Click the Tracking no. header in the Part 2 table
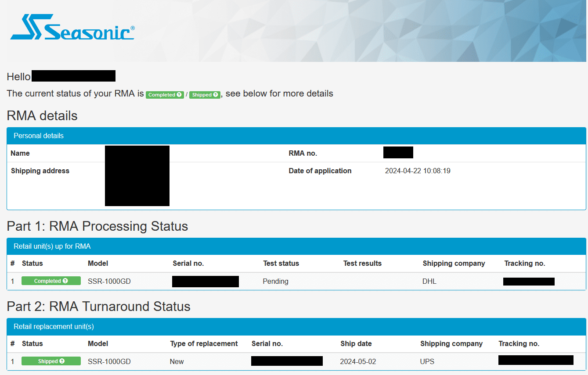The width and height of the screenshot is (588, 375). coord(519,344)
